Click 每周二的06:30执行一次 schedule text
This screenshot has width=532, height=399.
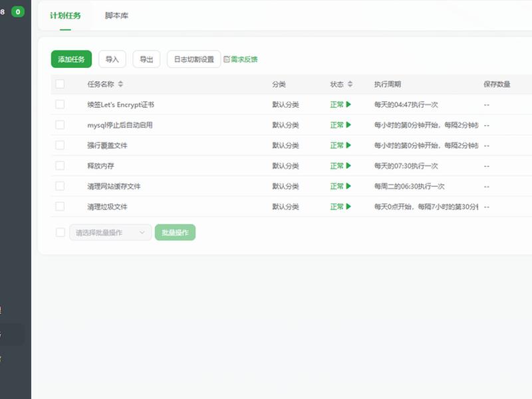[409, 186]
